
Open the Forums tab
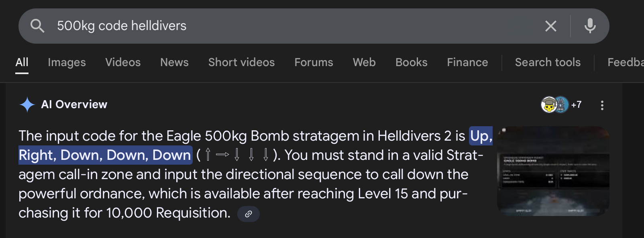point(314,62)
